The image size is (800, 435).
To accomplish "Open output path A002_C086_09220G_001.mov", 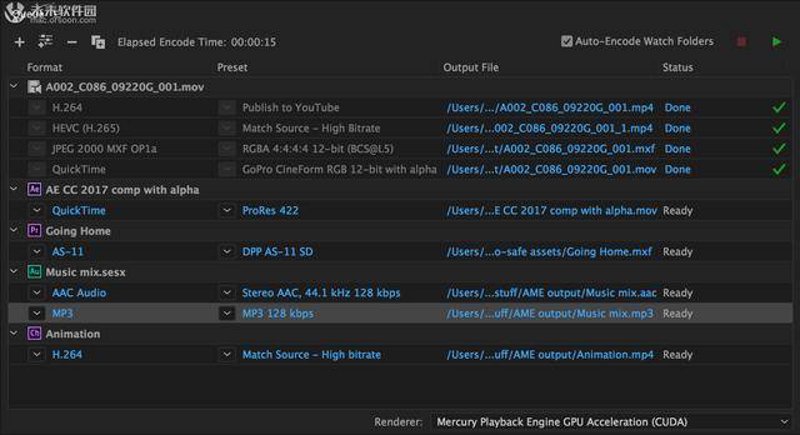I will pos(552,169).
